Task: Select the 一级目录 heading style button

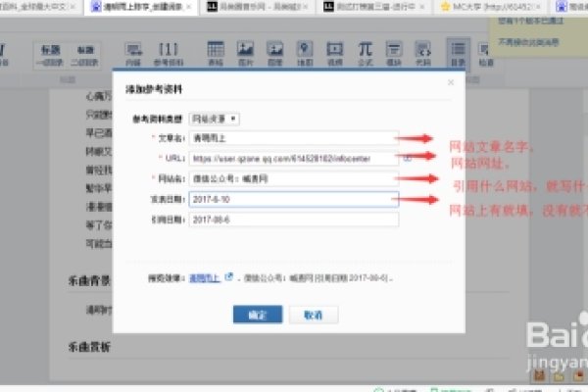Action: coord(51,53)
